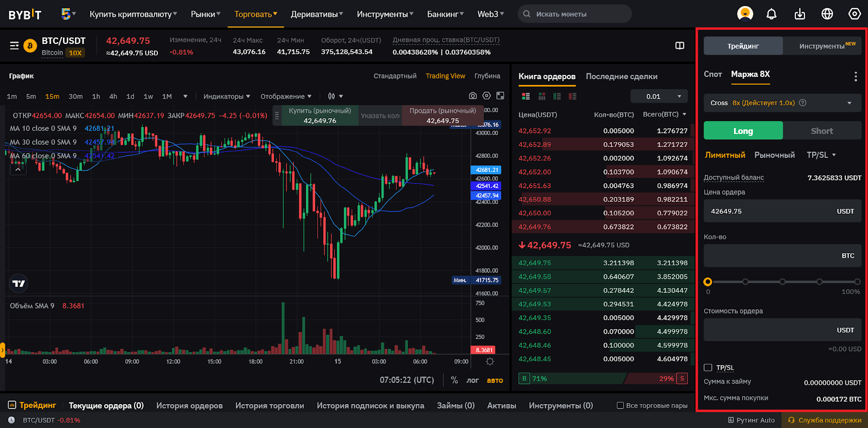The image size is (868, 428).
Task: Open the three-dot menu in order panel
Action: (856, 76)
